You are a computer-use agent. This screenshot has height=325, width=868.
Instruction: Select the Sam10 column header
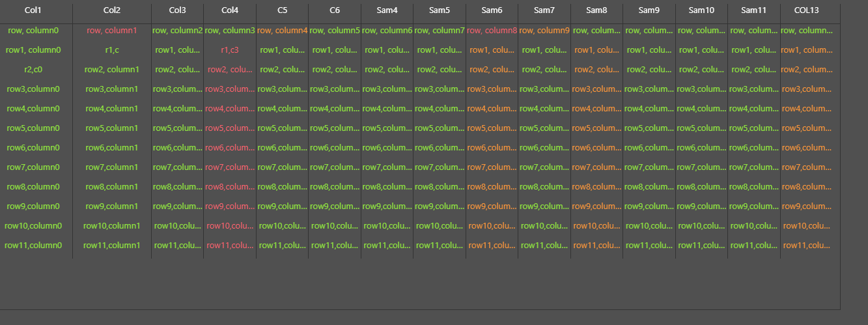701,10
